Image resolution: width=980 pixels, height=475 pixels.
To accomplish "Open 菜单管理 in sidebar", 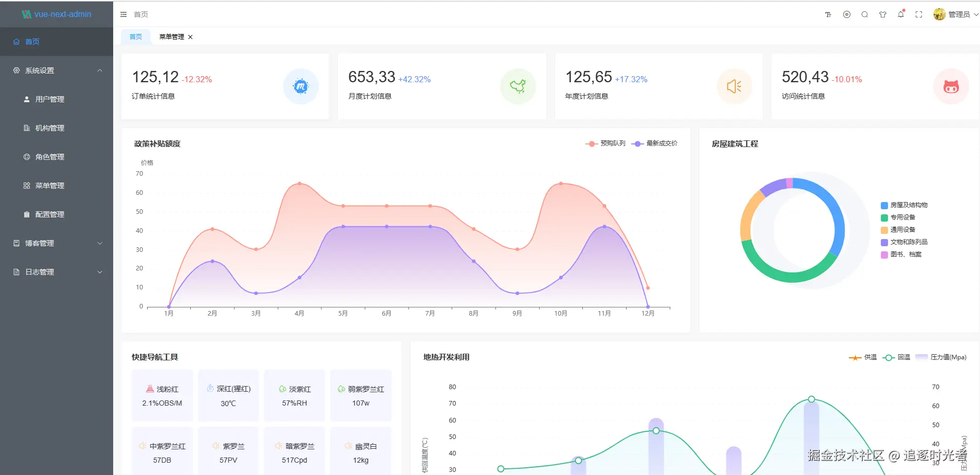I will coord(57,186).
